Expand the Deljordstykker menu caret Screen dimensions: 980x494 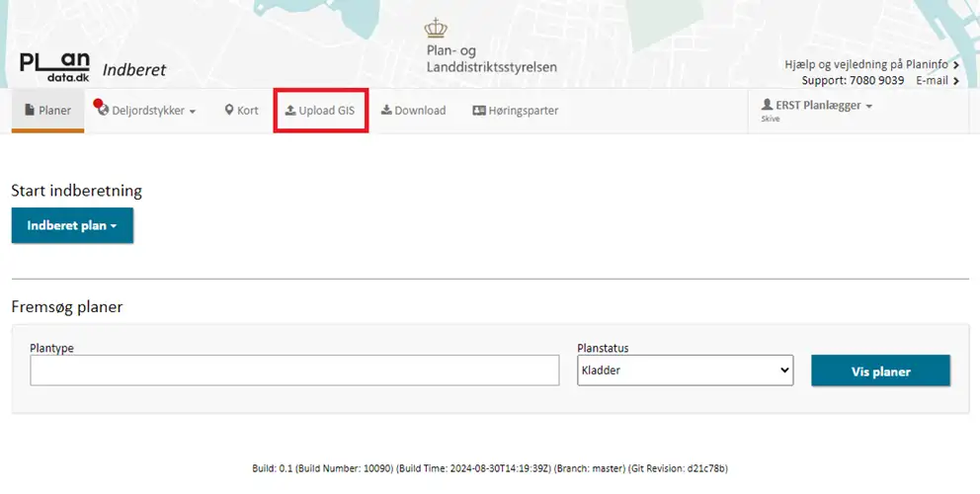coord(193,112)
